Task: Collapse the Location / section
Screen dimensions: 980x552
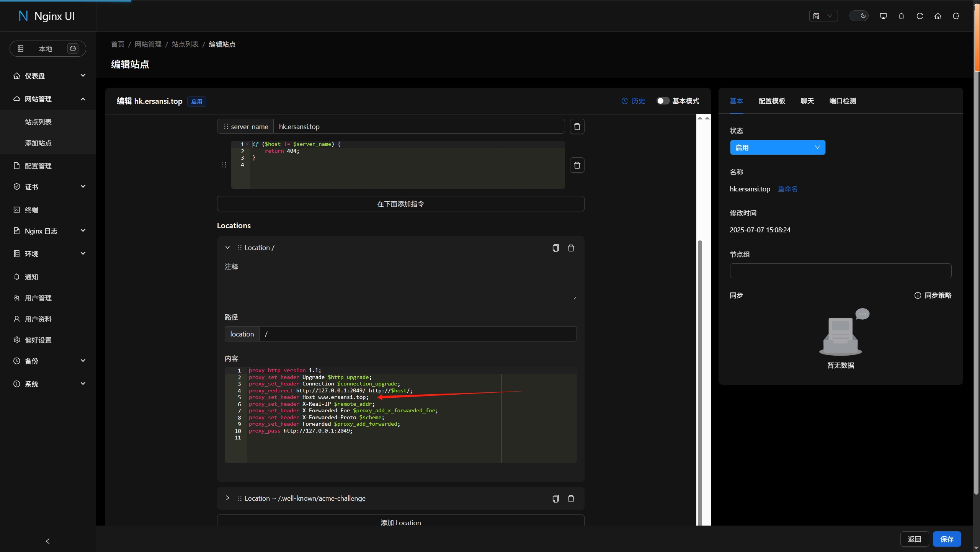Action: [227, 247]
